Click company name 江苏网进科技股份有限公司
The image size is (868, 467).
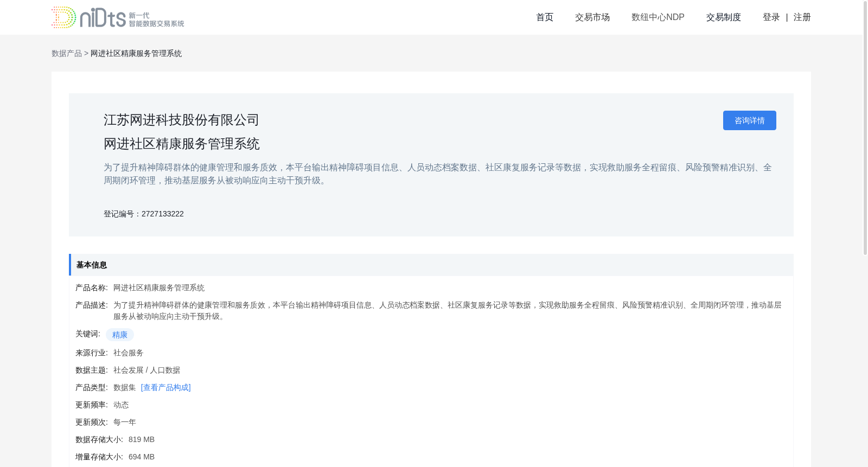point(181,120)
